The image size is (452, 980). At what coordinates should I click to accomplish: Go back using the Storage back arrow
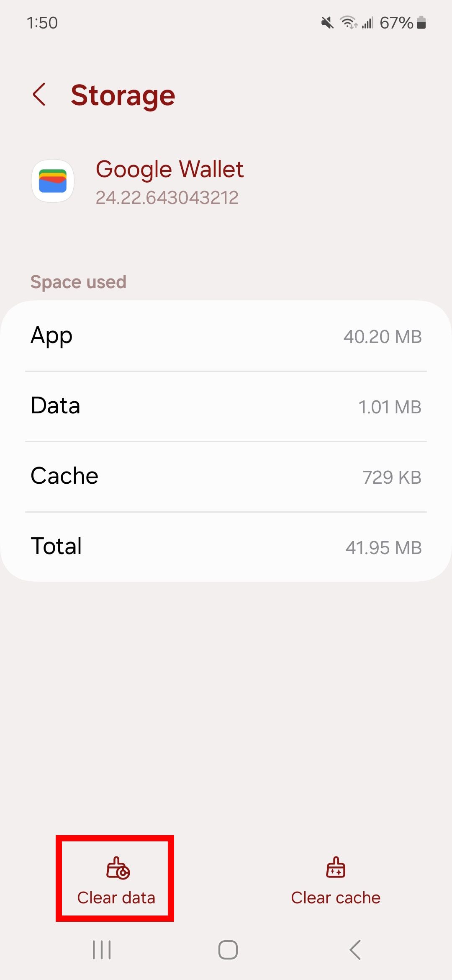39,95
